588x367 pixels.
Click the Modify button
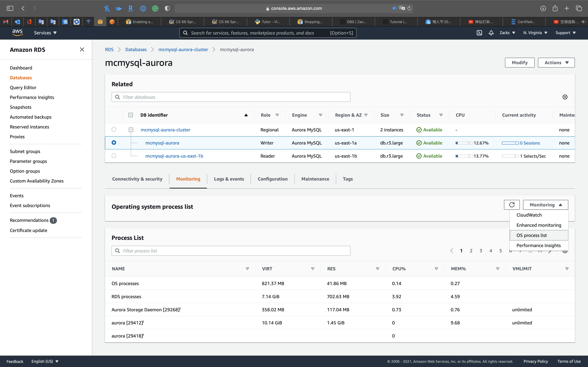519,63
